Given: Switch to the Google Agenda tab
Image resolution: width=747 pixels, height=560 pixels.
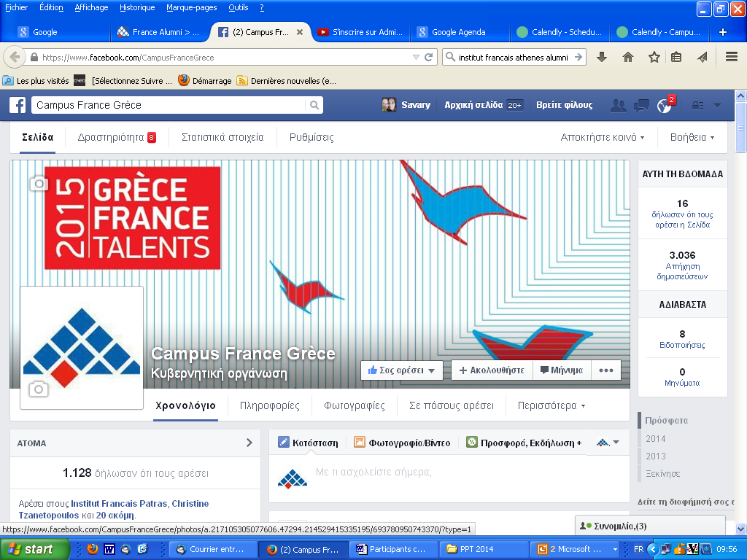Looking at the screenshot, I should pos(458,32).
